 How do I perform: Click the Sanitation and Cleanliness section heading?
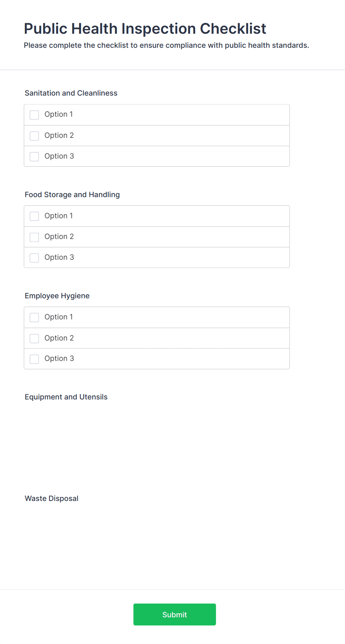tap(71, 93)
